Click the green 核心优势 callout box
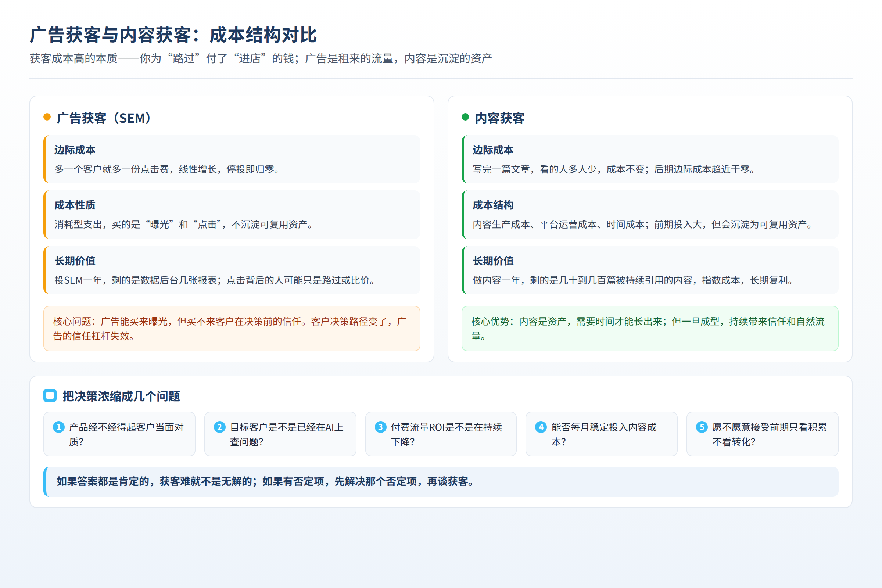 pos(650,329)
